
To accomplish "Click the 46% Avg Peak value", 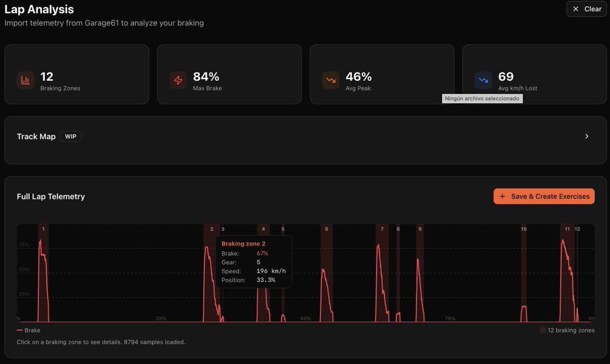I will [x=358, y=77].
